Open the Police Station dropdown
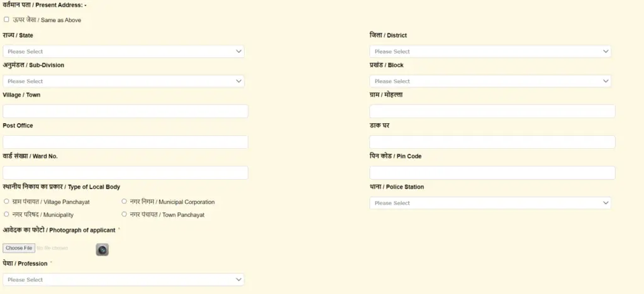 coord(490,203)
